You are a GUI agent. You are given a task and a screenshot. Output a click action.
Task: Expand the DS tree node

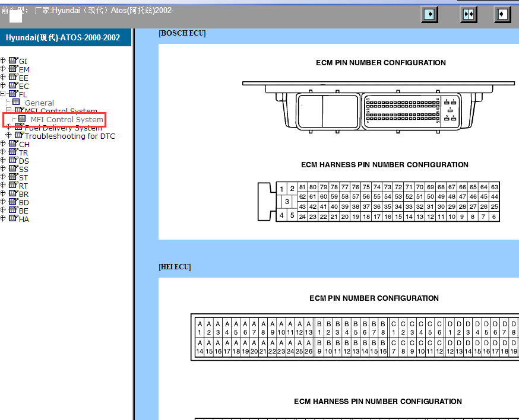3,160
